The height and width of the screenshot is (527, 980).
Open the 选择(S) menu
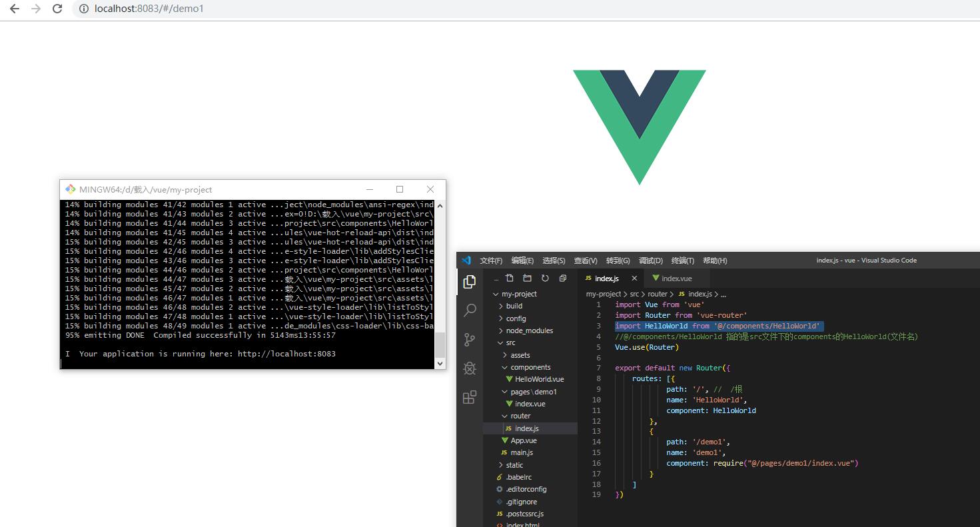(554, 261)
